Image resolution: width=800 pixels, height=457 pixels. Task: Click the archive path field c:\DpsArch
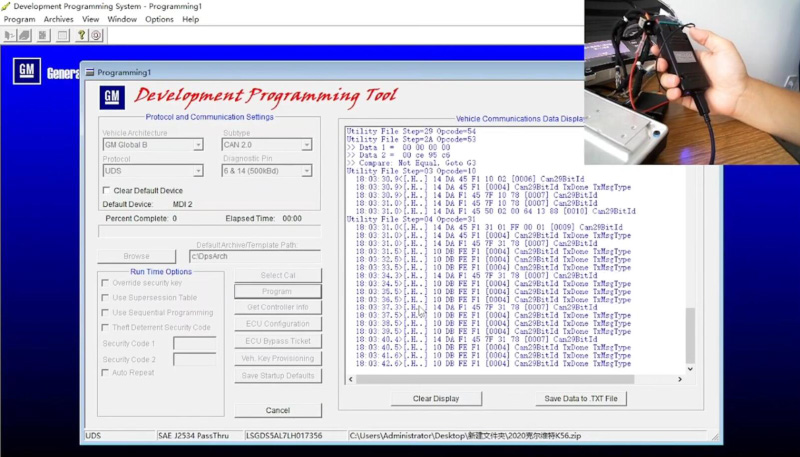tap(255, 256)
